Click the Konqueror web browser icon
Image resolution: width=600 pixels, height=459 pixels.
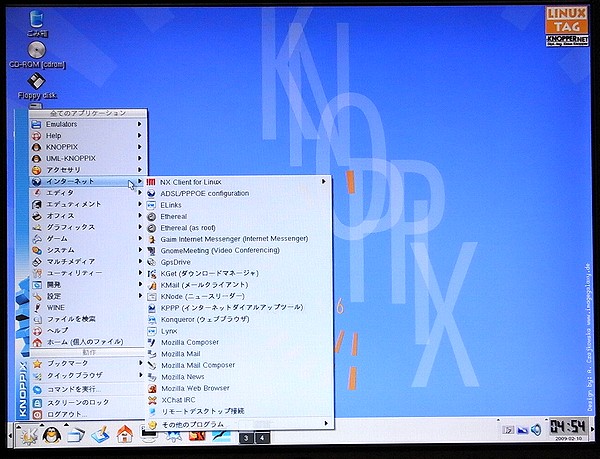pos(152,319)
